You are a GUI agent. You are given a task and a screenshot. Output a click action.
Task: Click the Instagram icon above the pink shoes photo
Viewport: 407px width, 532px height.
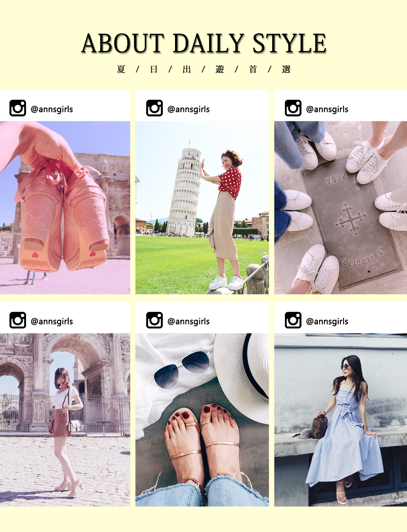pos(18,108)
